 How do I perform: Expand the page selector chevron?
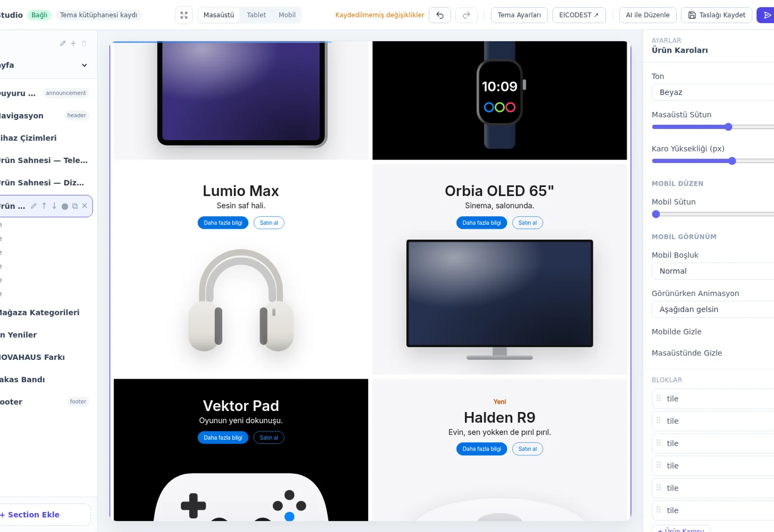[x=84, y=65]
